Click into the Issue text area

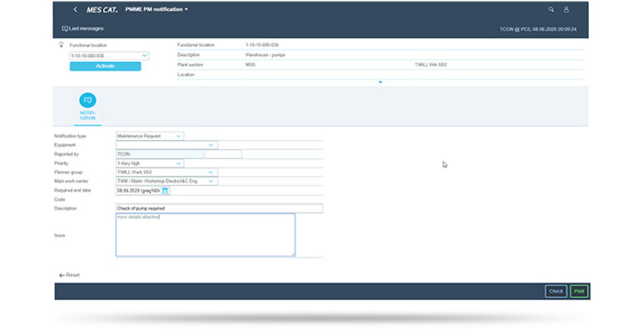tap(206, 234)
